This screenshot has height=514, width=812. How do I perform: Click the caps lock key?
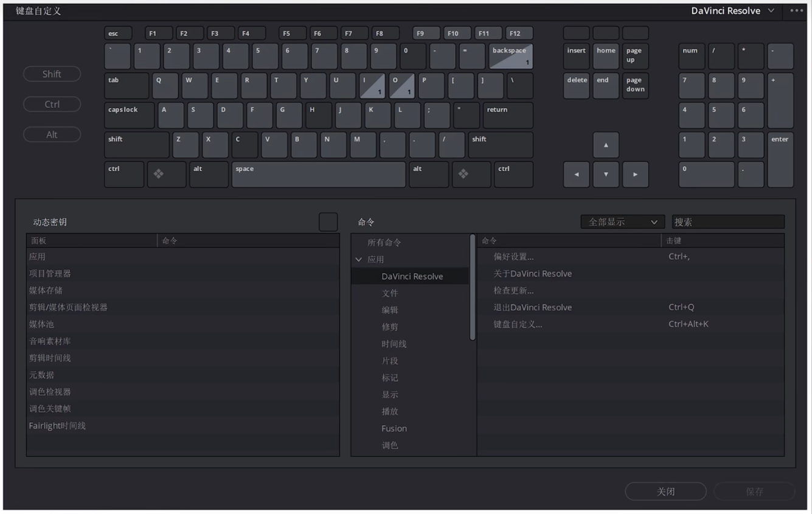click(x=130, y=116)
